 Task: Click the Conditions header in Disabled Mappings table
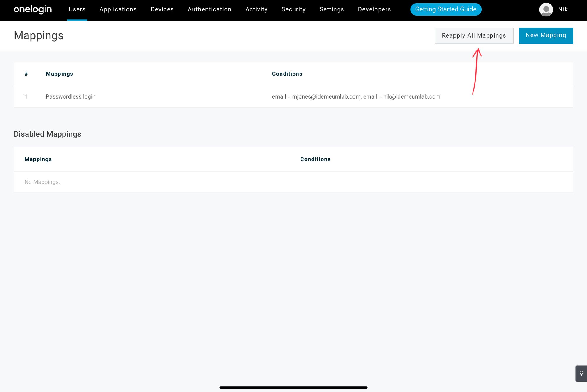[x=316, y=159]
